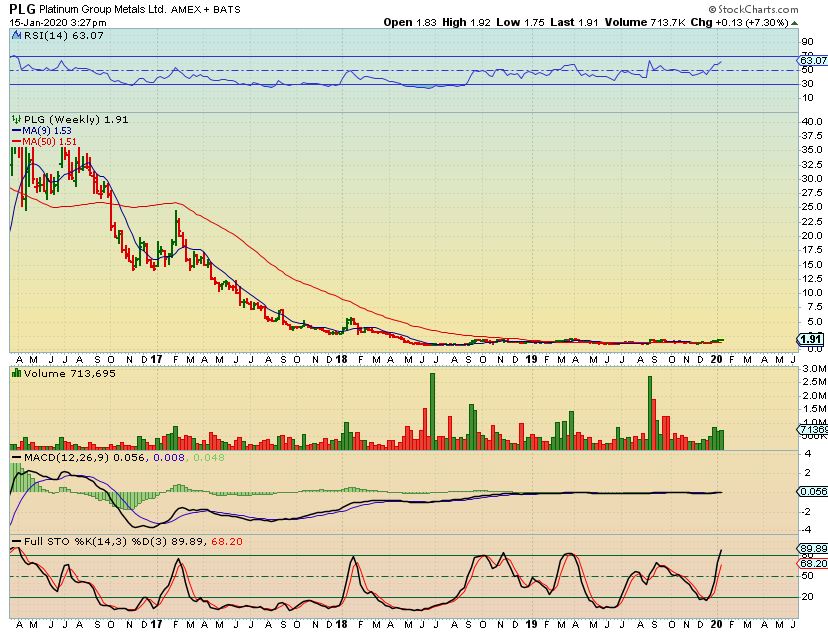
Task: Click the green up-arrow change indicator
Action: (x=794, y=23)
